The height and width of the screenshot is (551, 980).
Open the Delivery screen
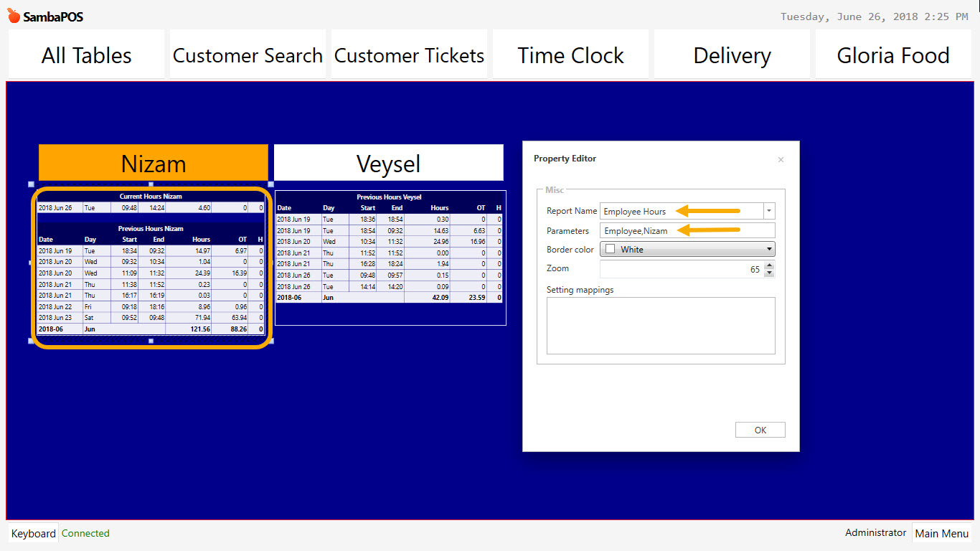coord(731,55)
